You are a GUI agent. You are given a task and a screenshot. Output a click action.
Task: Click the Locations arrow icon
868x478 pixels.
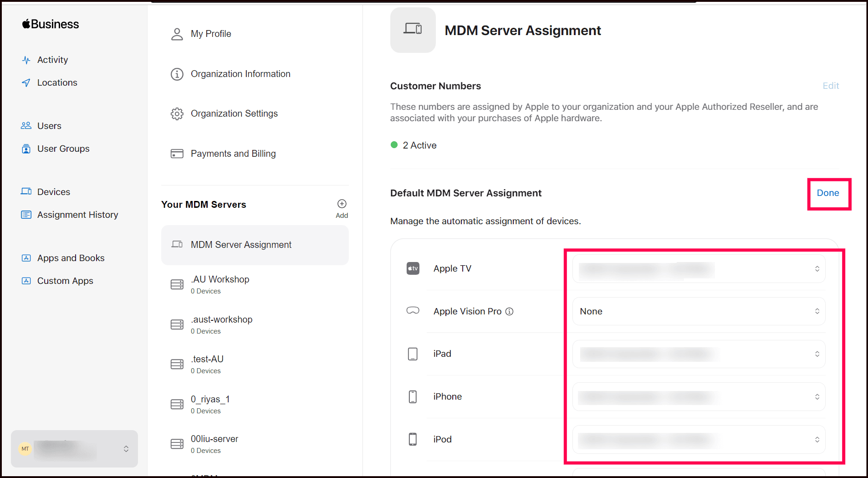click(26, 83)
